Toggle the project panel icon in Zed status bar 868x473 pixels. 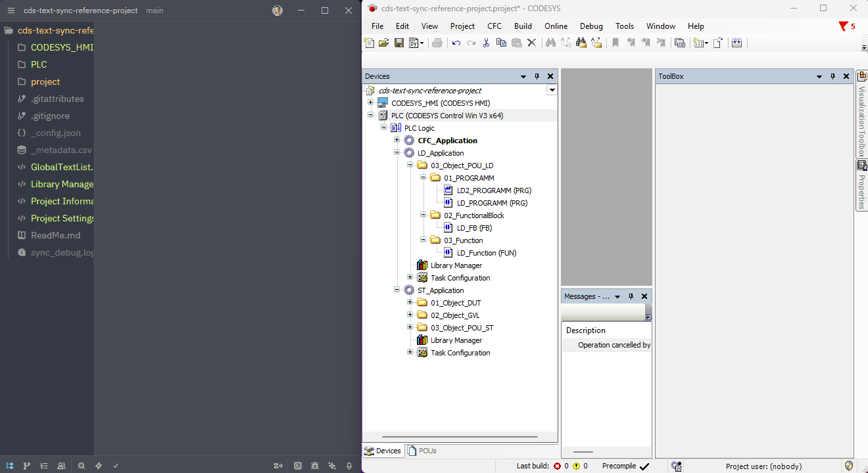pyautogui.click(x=10, y=466)
